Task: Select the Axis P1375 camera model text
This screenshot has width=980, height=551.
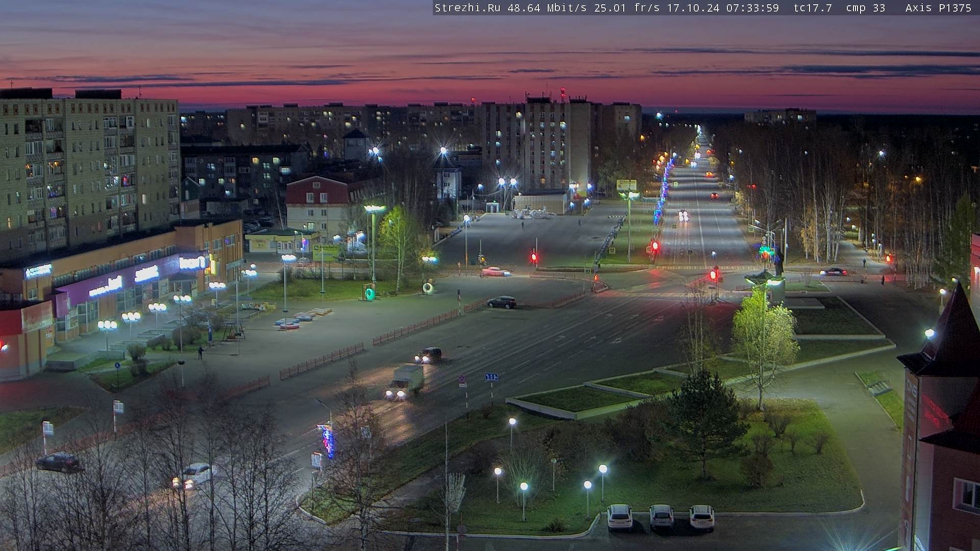Action: 938,8
